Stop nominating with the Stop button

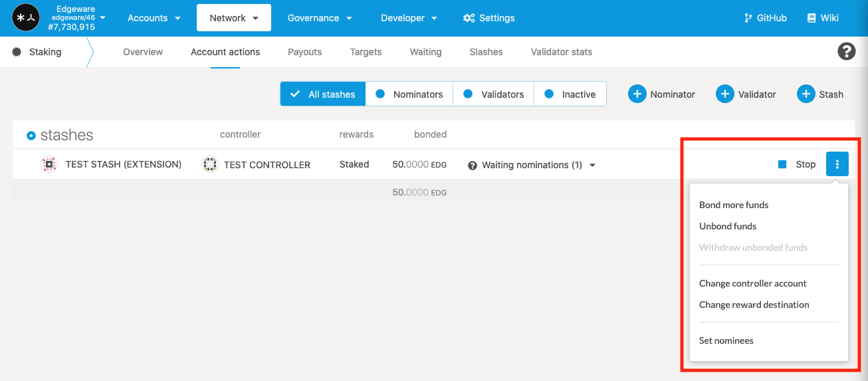click(x=798, y=164)
